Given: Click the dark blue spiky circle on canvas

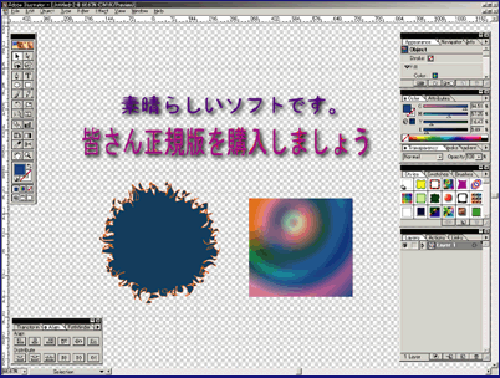Looking at the screenshot, I should [x=159, y=242].
